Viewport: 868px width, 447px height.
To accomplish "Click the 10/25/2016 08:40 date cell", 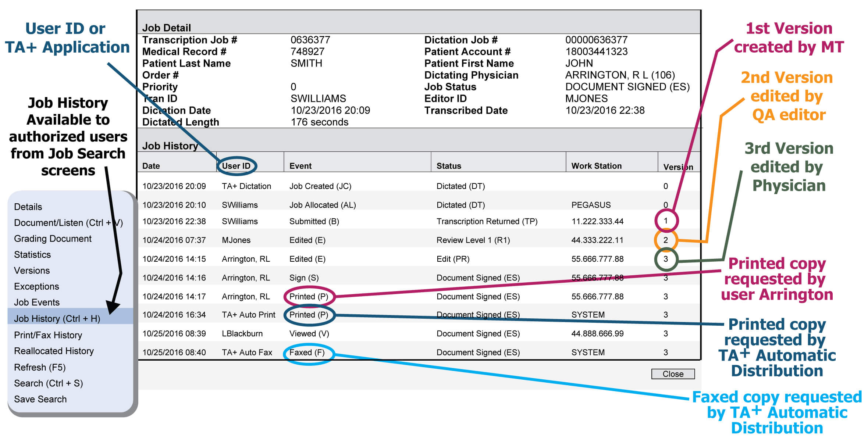I will (174, 352).
